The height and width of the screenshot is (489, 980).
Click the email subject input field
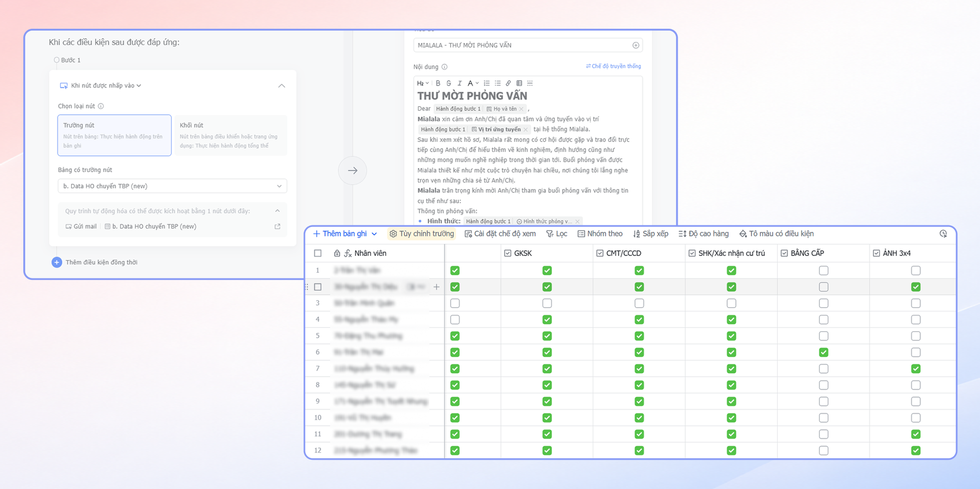click(x=528, y=45)
